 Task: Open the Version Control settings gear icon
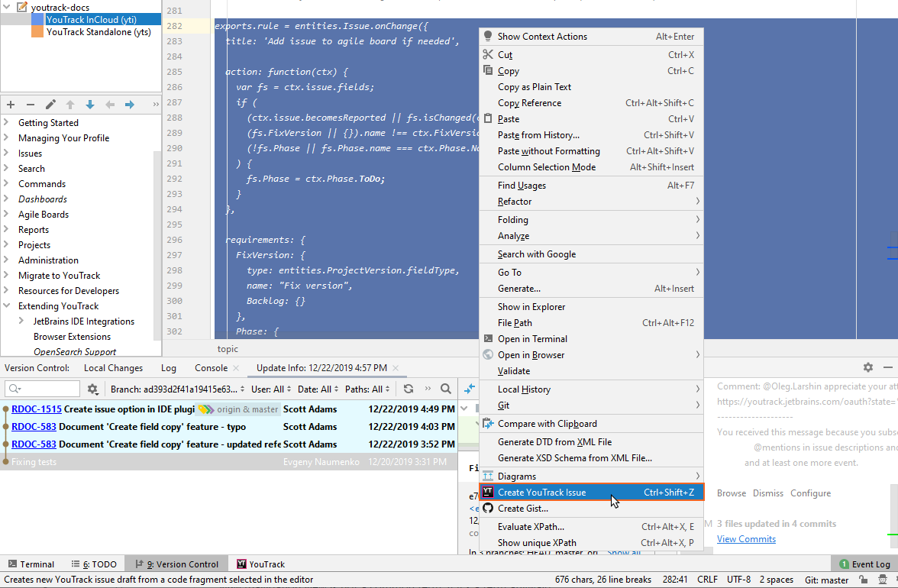tap(867, 367)
